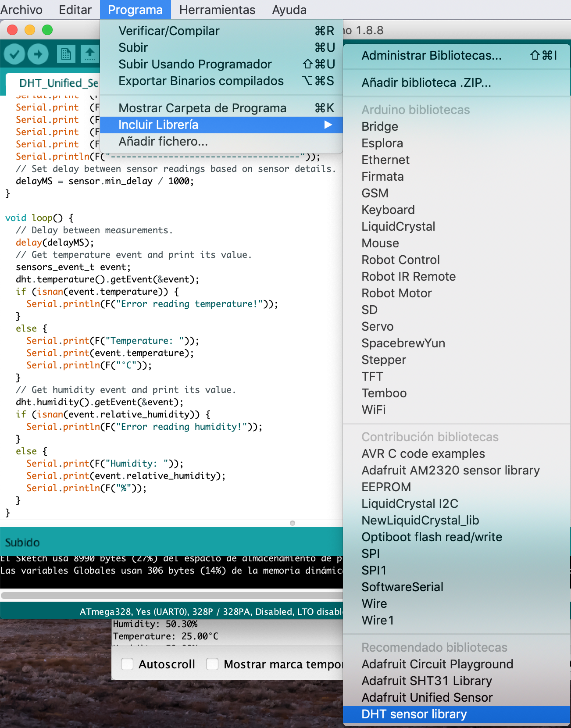Include Optiboot flash read/write library
The image size is (571, 728).
pos(457,537)
